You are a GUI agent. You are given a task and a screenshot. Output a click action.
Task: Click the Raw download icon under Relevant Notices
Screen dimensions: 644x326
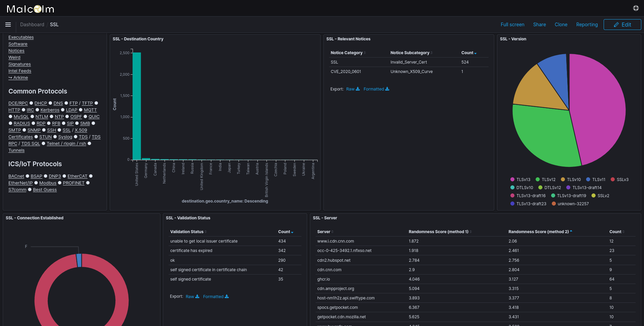tap(358, 89)
